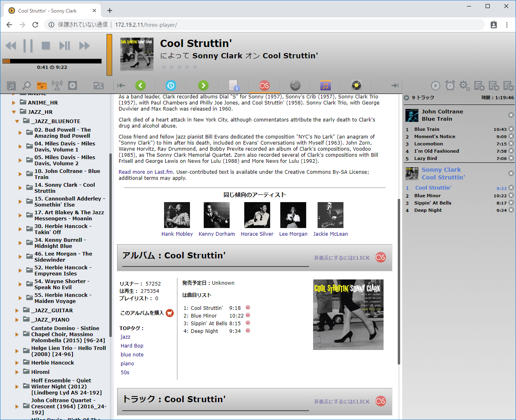Open the gears settings icon

pos(465,85)
